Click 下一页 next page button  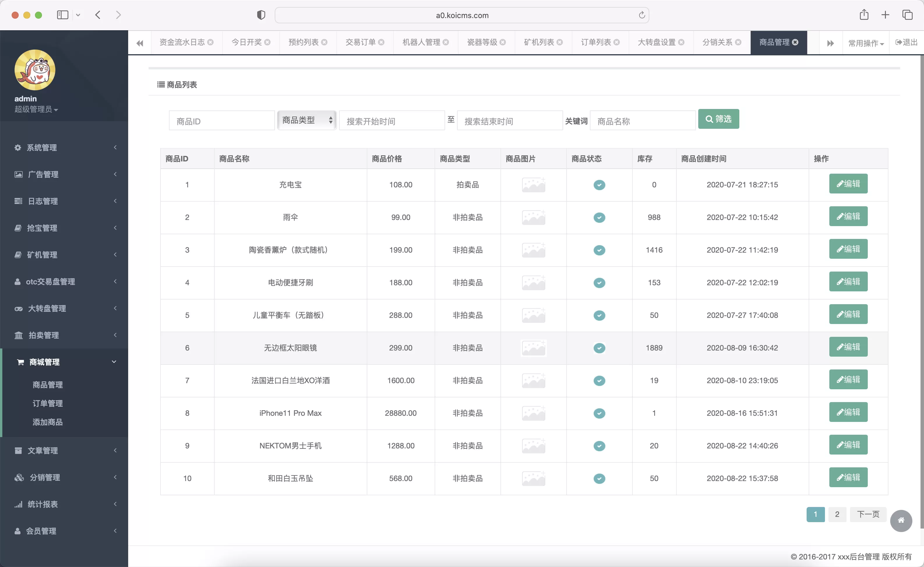(x=868, y=515)
